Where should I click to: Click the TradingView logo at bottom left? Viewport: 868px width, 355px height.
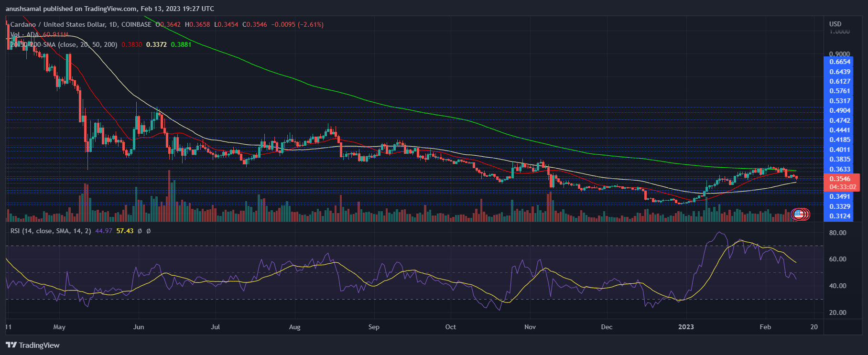tap(33, 345)
